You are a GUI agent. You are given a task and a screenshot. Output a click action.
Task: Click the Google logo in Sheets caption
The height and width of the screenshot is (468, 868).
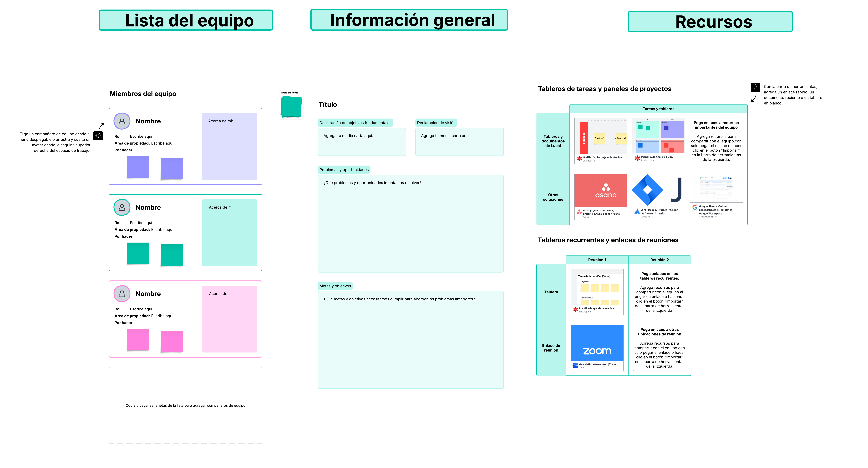pos(695,207)
